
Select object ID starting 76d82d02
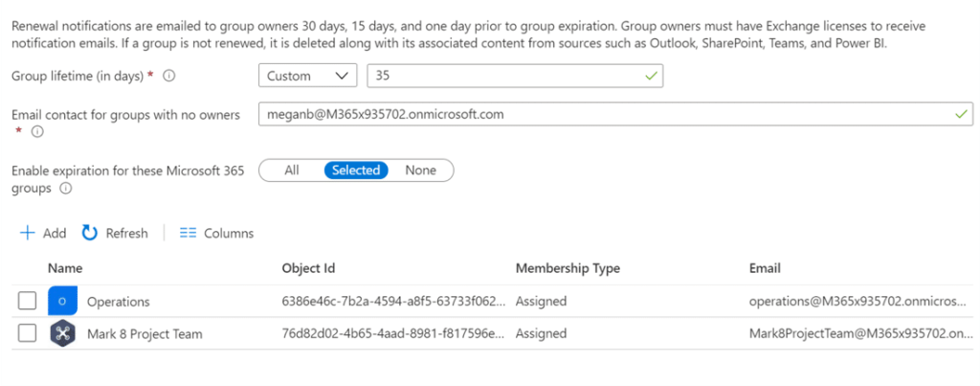point(393,334)
